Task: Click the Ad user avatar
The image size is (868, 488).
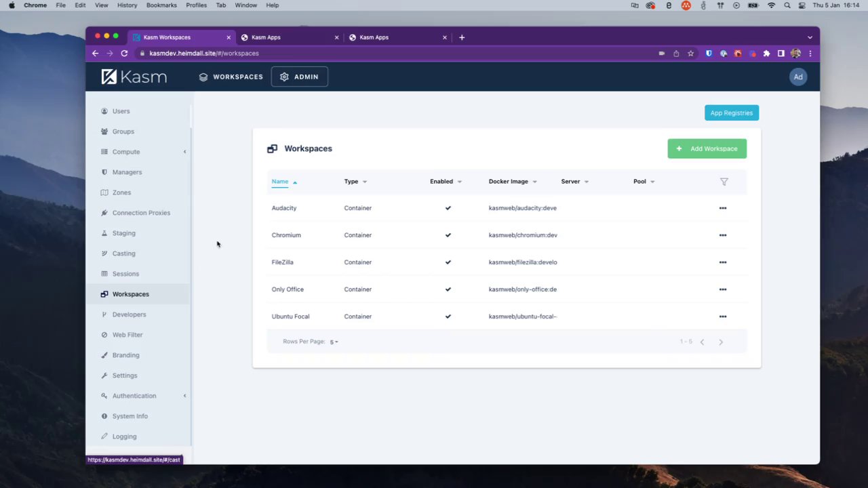Action: (x=798, y=77)
